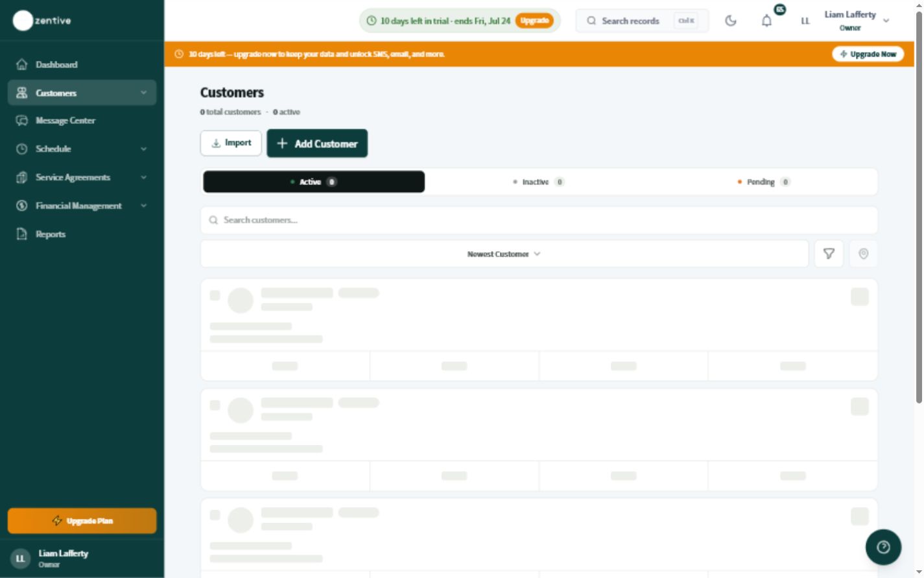The height and width of the screenshot is (578, 924).
Task: Click the LL initials avatar in header
Action: tap(805, 21)
